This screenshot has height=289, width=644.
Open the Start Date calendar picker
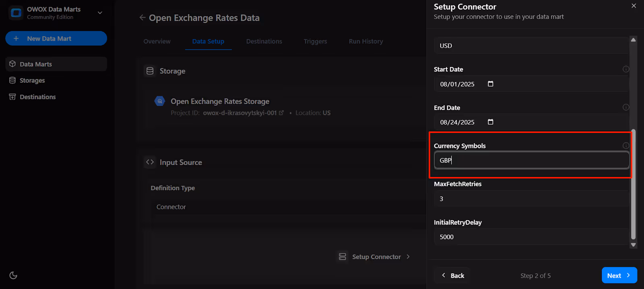click(490, 84)
